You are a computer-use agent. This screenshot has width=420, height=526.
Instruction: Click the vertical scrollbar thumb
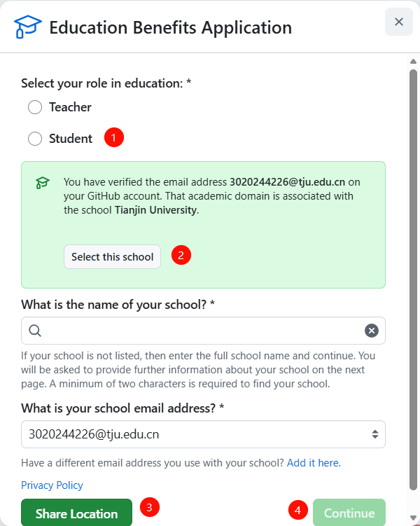point(413,280)
